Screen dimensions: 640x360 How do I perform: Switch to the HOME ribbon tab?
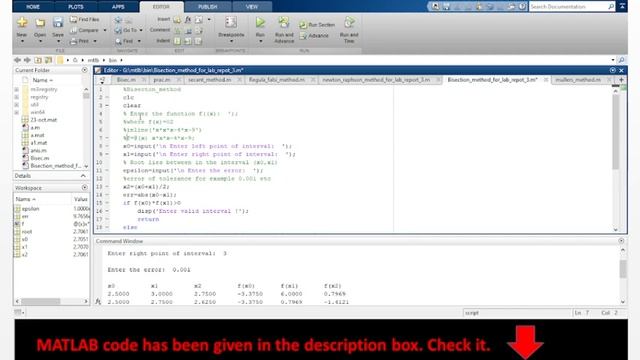tap(33, 7)
